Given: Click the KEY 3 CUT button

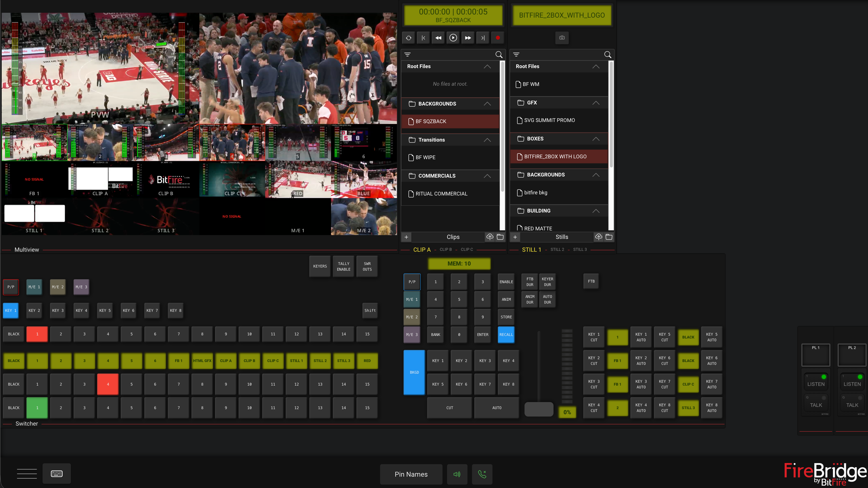Looking at the screenshot, I should click(x=594, y=384).
